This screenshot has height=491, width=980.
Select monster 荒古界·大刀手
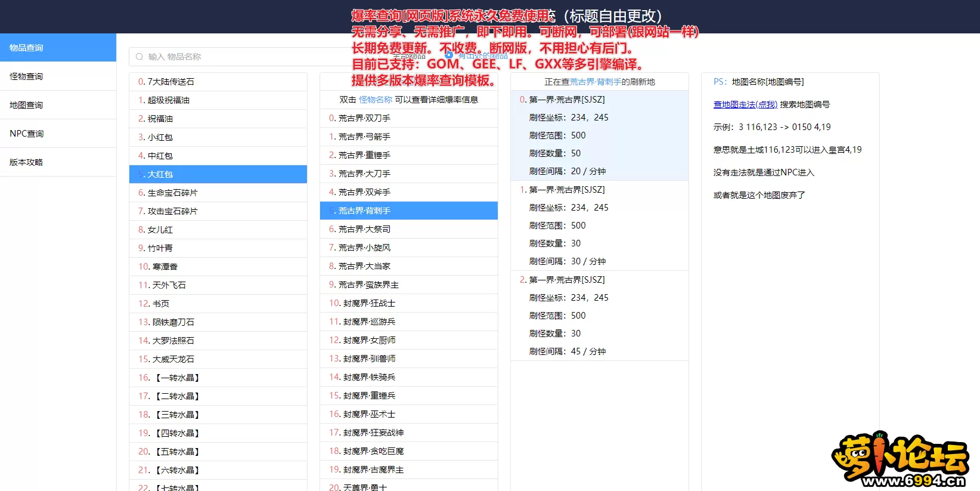tap(409, 174)
